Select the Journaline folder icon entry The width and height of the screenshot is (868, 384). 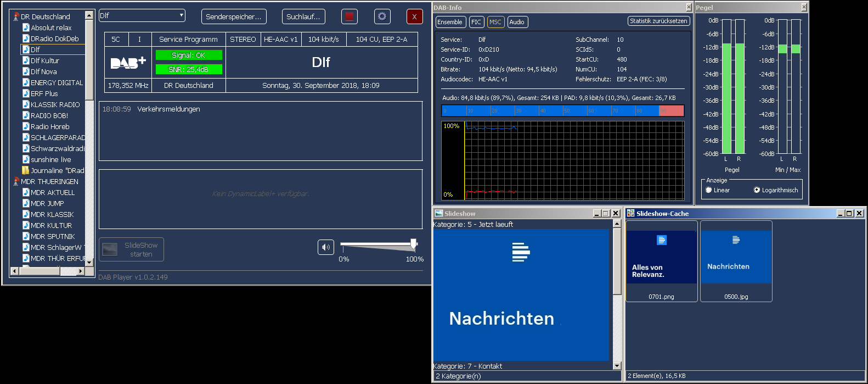pos(25,170)
